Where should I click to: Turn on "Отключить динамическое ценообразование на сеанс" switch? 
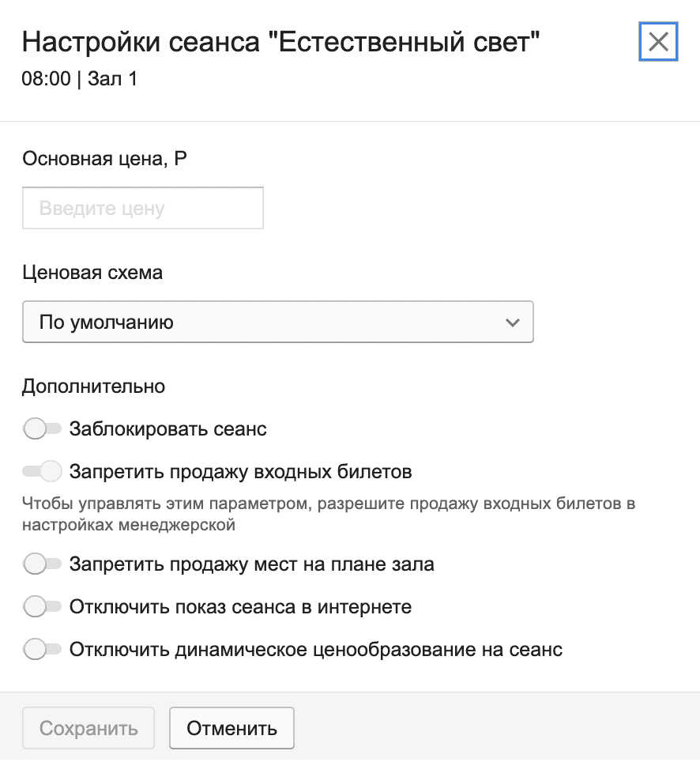43,650
